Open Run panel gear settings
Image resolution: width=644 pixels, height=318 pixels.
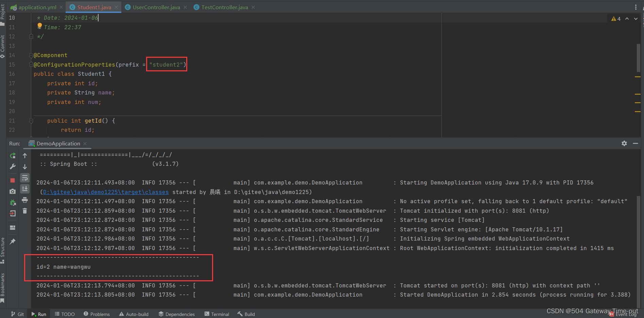coord(624,143)
